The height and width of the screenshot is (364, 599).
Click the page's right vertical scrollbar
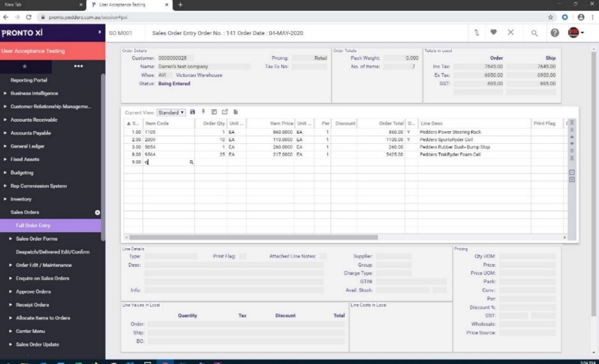point(593,184)
